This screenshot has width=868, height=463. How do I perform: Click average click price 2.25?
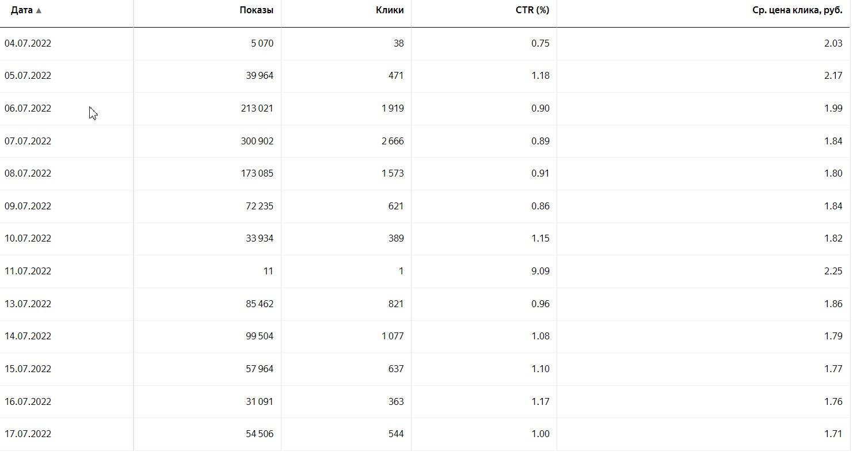click(833, 271)
